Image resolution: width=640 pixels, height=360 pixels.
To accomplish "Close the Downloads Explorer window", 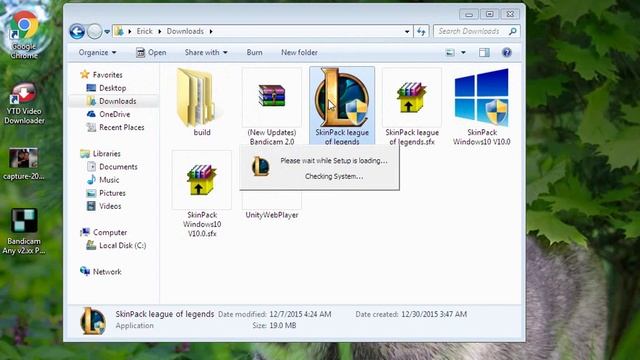I will [510, 14].
